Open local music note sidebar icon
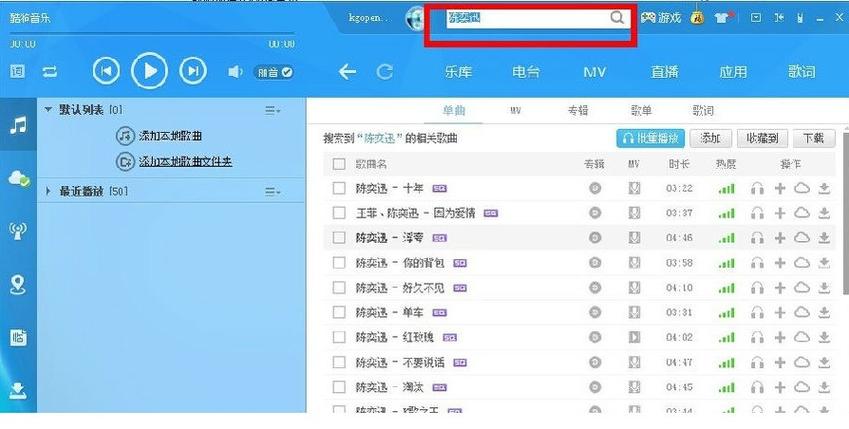Image resolution: width=849 pixels, height=429 pixels. pos(18,125)
